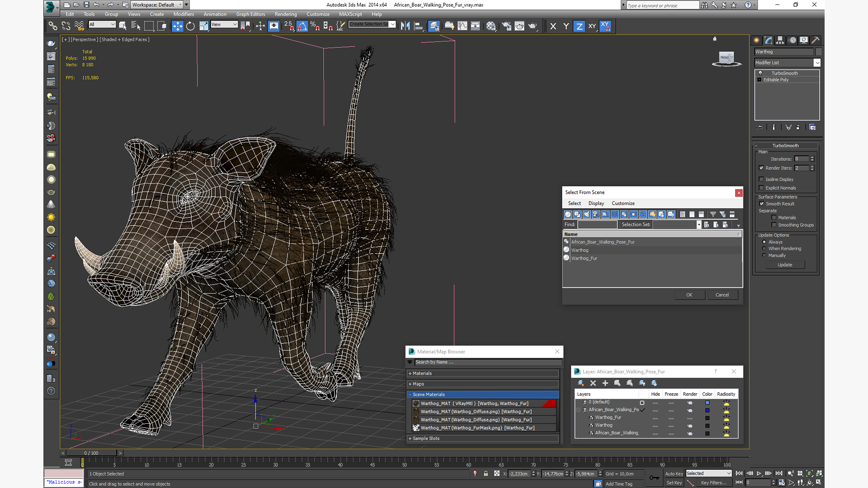Uncheck the Smooth Result checkbox

[x=761, y=204]
